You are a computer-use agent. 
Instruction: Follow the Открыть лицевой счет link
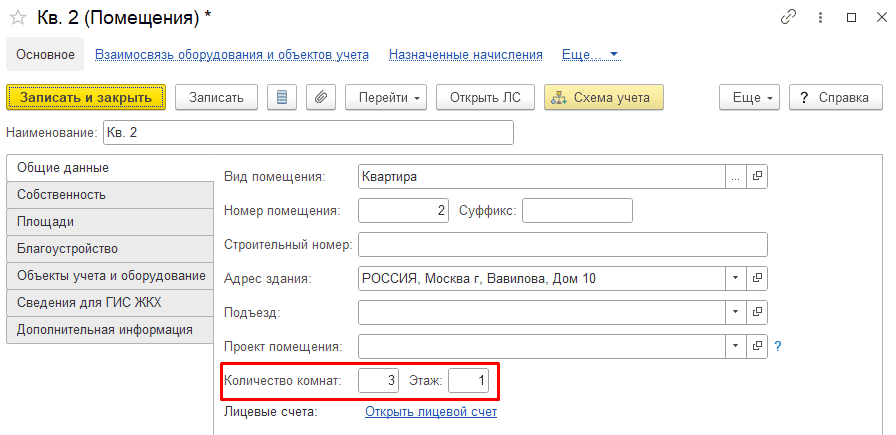[x=431, y=412]
